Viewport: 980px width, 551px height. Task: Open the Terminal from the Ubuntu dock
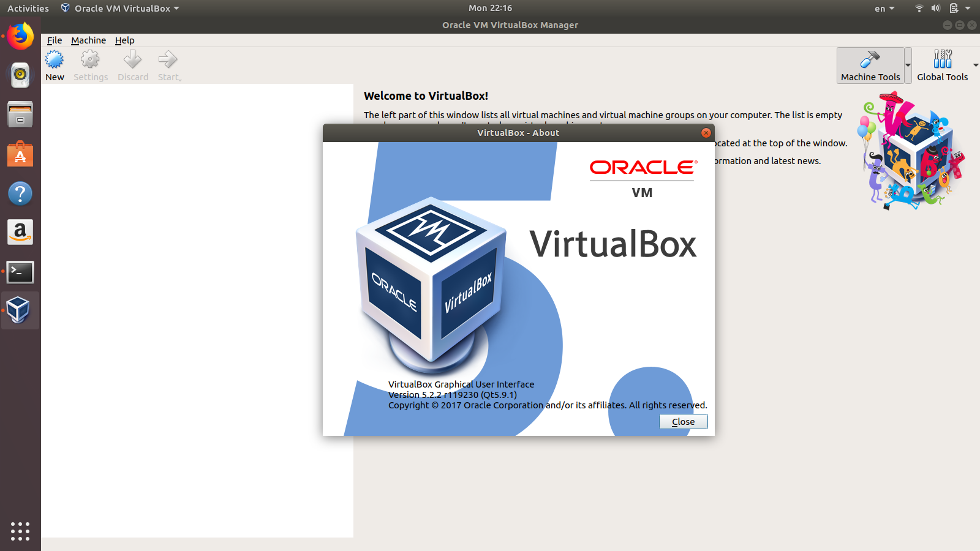(x=20, y=272)
